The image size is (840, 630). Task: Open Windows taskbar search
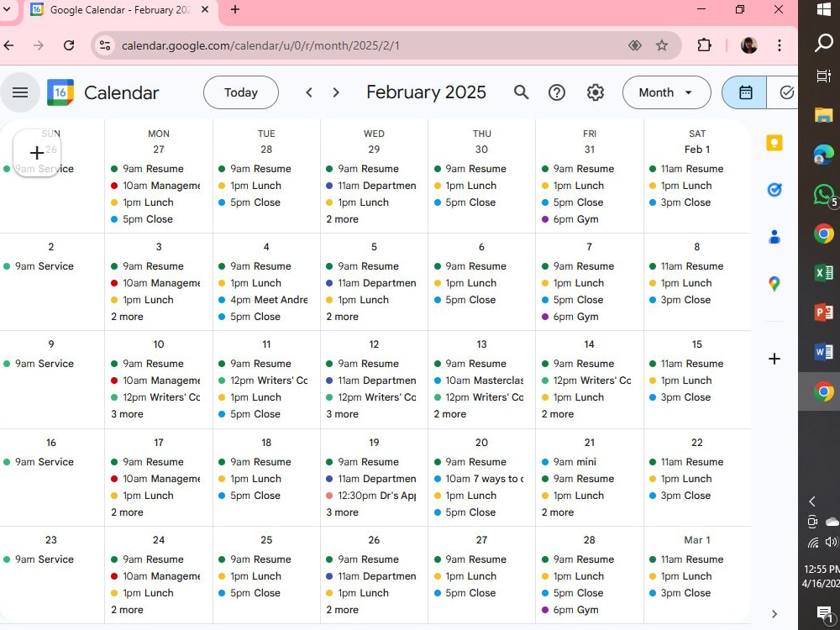coord(823,43)
